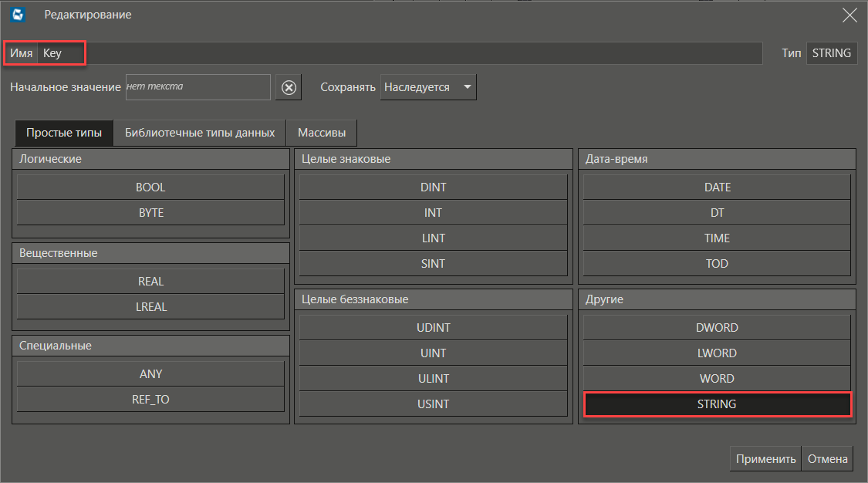The width and height of the screenshot is (868, 483).
Task: Switch to the Простые типы tab
Action: [64, 133]
